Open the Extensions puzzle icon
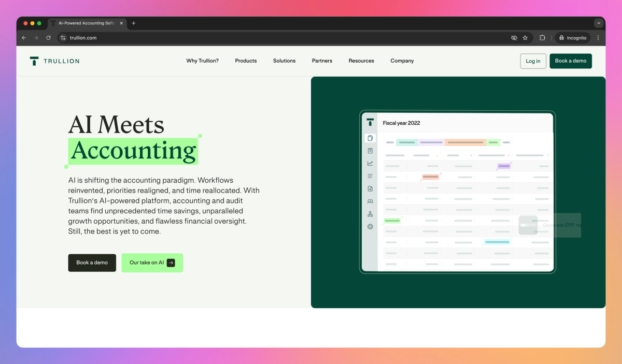The height and width of the screenshot is (364, 622). (x=542, y=38)
